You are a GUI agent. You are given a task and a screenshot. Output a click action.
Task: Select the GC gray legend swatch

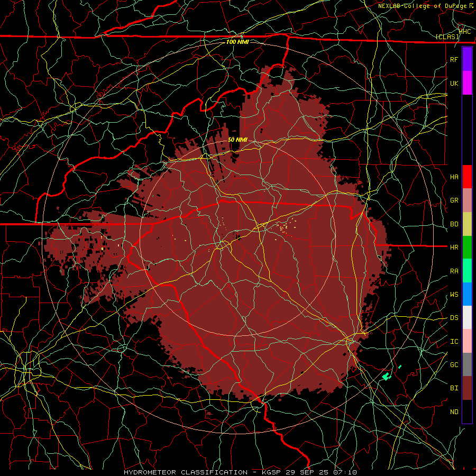point(467,364)
